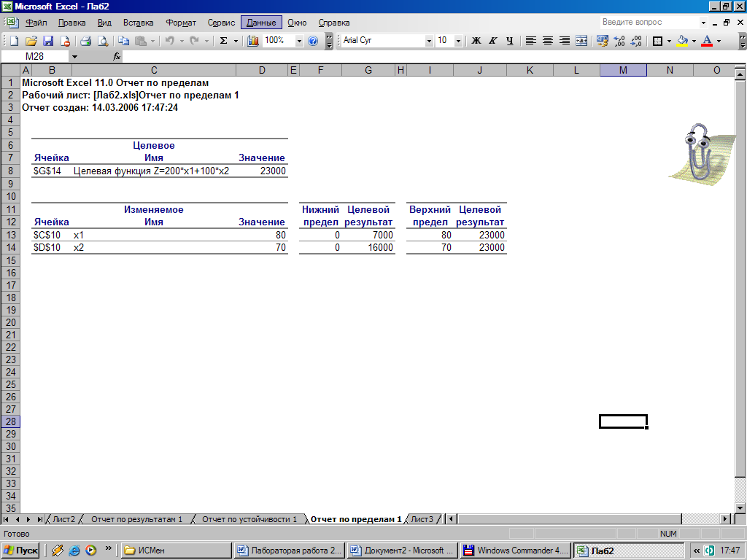
Task: Click horizontal scrollbar right arrow
Action: (725, 519)
